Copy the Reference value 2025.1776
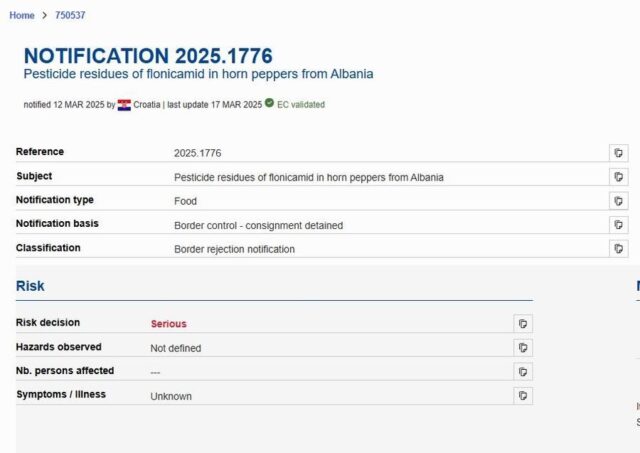640x453 pixels. click(619, 153)
